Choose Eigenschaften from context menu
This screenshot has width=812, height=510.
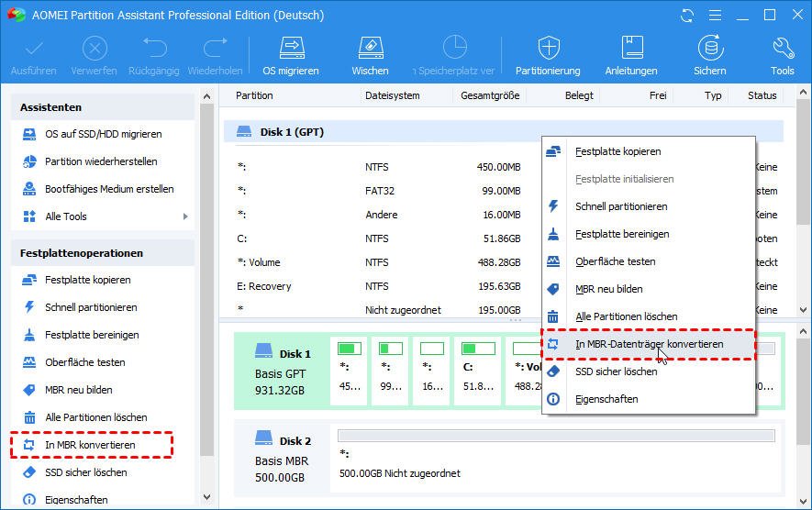click(649, 399)
